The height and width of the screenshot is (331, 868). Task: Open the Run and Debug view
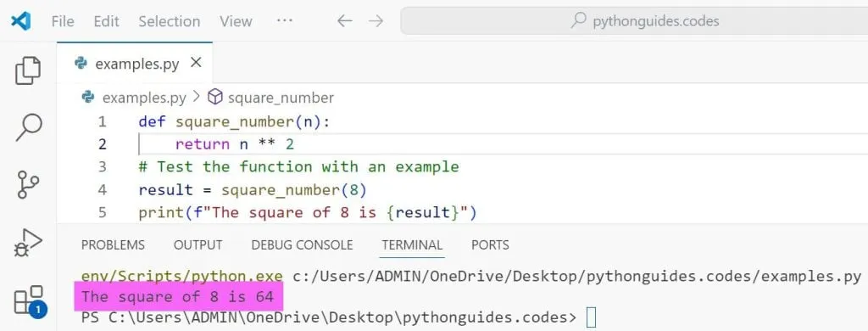pyautogui.click(x=28, y=243)
